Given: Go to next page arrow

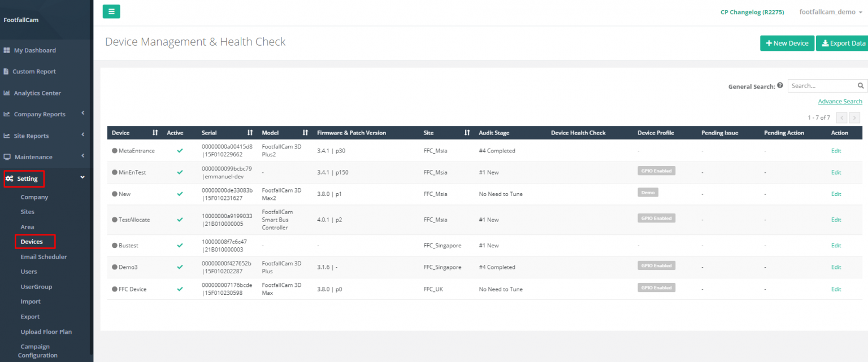Looking at the screenshot, I should click(854, 117).
